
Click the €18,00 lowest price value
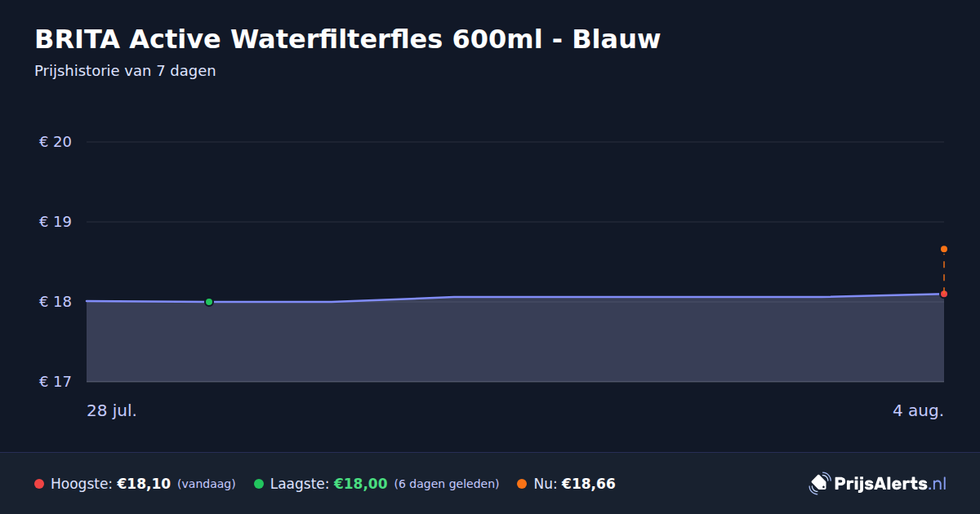point(360,484)
